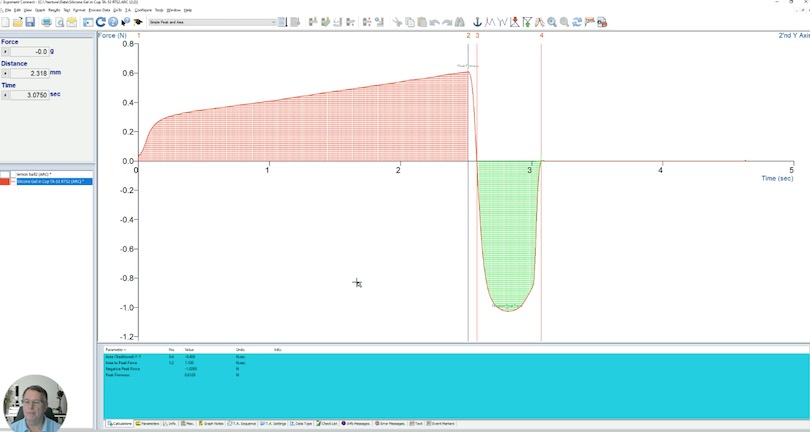Open the Configure menu
Image resolution: width=810 pixels, height=432 pixels.
tap(143, 10)
